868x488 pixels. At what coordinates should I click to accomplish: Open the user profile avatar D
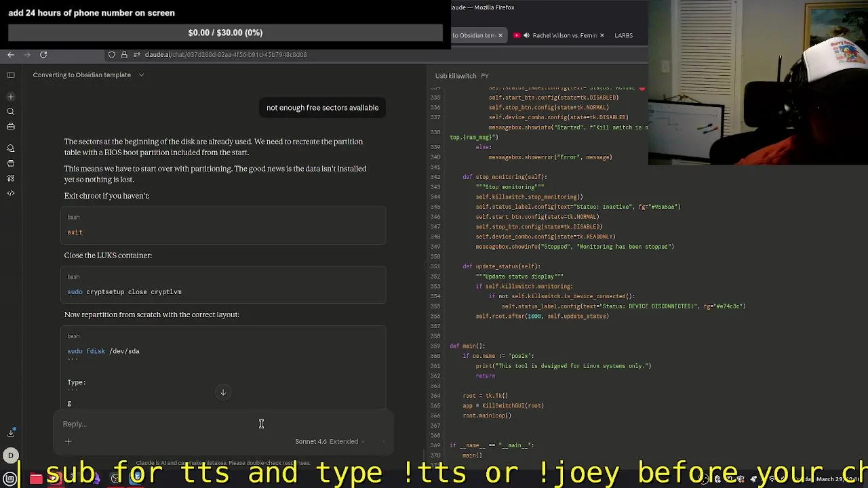click(x=11, y=455)
